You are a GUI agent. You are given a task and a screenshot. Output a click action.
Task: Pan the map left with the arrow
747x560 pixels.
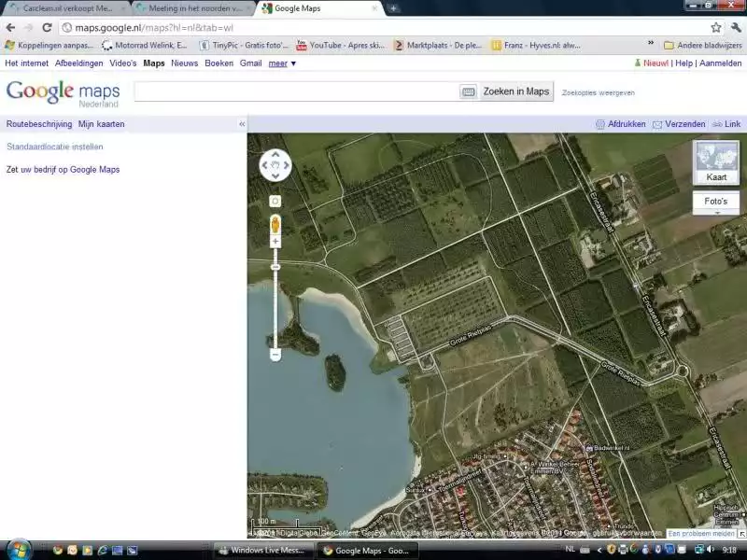[265, 165]
